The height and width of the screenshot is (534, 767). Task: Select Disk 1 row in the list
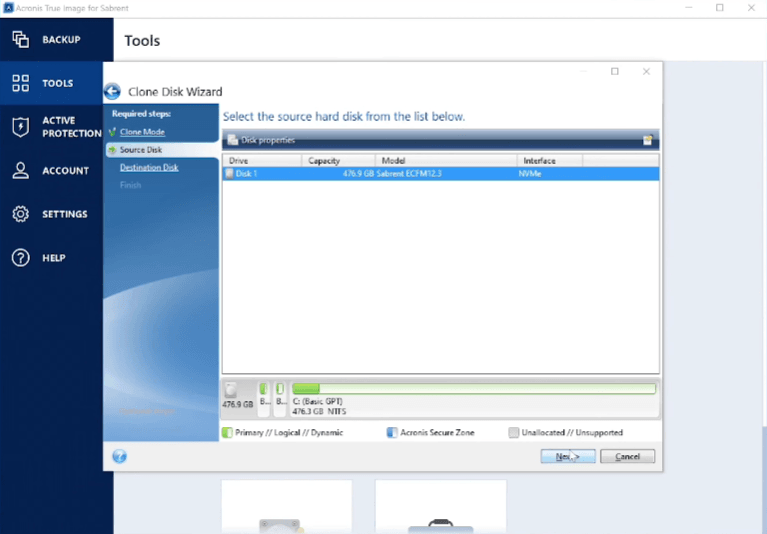[x=441, y=174]
